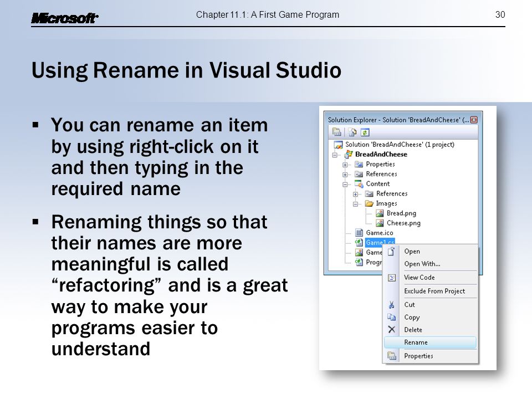Click the View Code icon in the menu

point(392,278)
